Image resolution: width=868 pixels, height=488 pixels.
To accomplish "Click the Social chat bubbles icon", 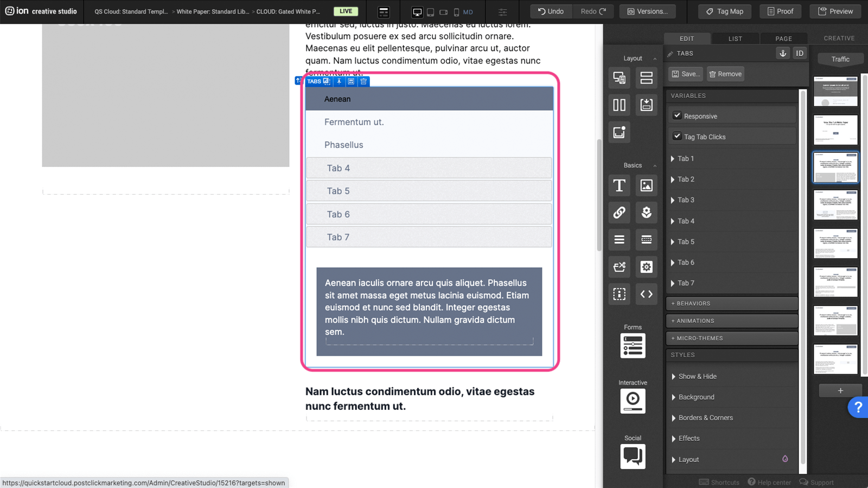I will point(633,456).
